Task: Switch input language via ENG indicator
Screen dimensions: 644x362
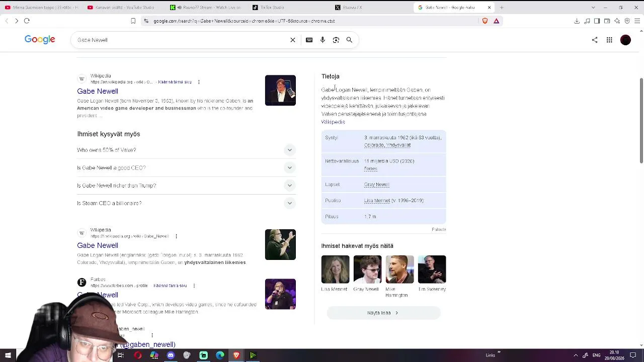Action: (x=597, y=355)
